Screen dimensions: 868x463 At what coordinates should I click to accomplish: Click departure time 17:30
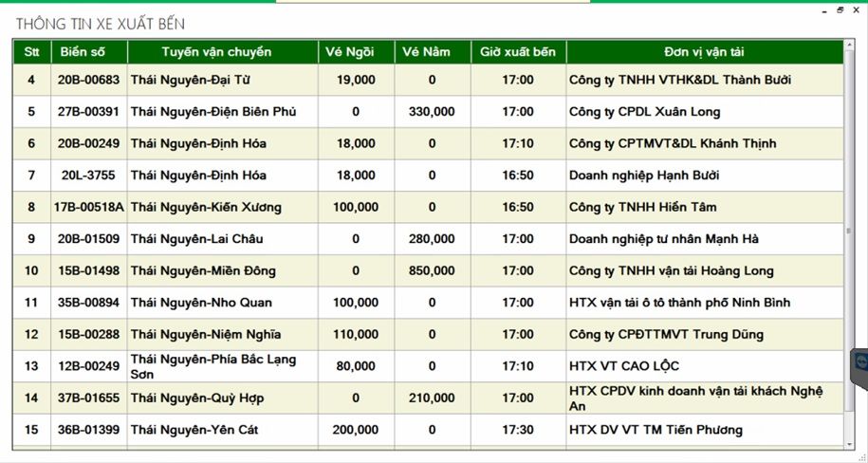pos(518,430)
